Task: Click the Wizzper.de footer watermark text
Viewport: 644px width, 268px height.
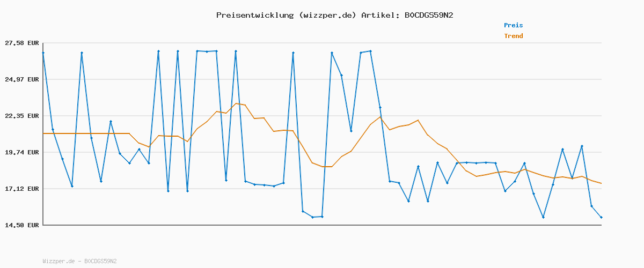Action: [x=79, y=261]
